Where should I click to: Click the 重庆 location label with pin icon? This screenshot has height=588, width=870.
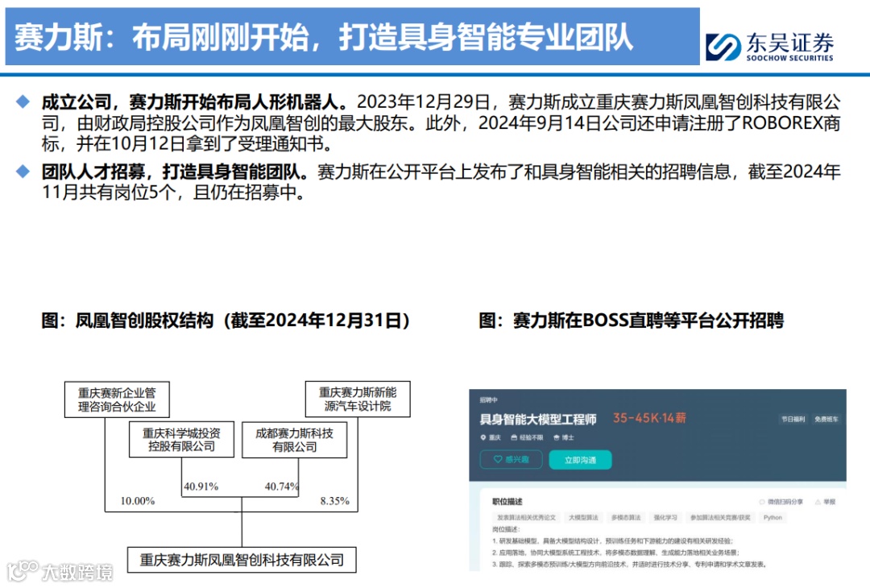coord(491,437)
